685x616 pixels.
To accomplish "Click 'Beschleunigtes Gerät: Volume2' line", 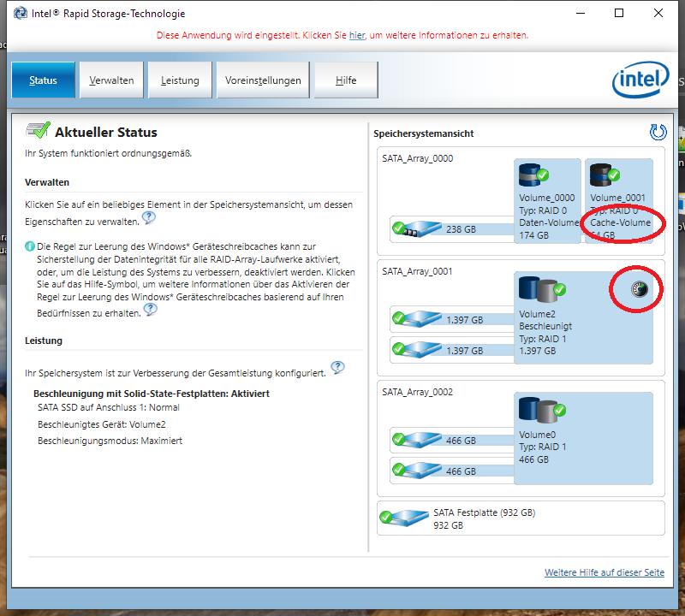I will pos(101,424).
